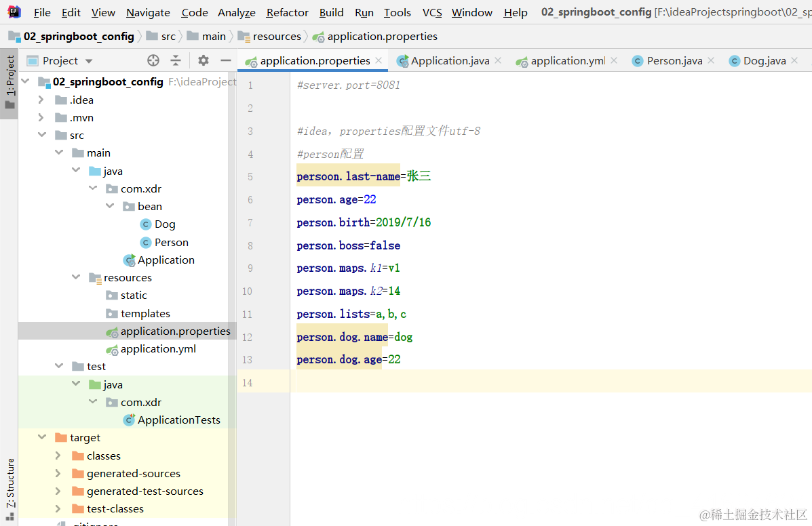This screenshot has width=812, height=526.
Task: Collapse the resources folder
Action: pos(76,277)
